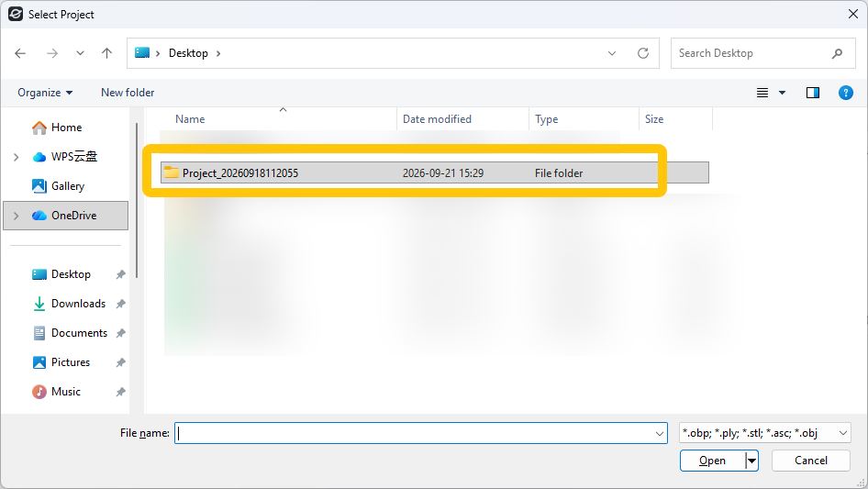Open Downloads quick access item
The image size is (868, 489).
[x=78, y=304]
